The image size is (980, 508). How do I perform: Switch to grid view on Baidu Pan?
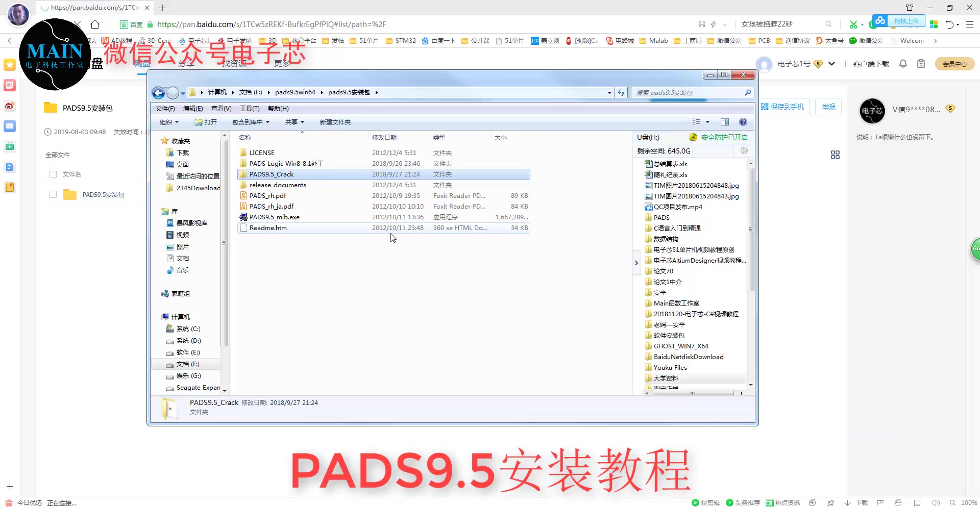tap(835, 155)
